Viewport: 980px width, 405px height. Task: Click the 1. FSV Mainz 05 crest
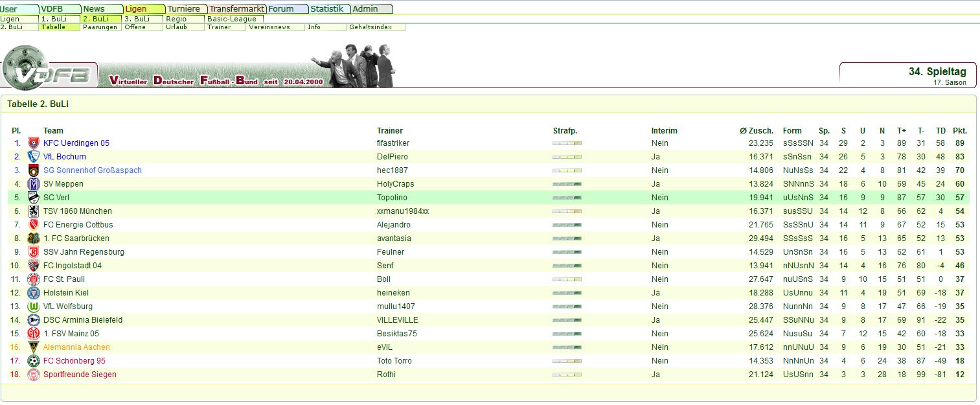[34, 334]
